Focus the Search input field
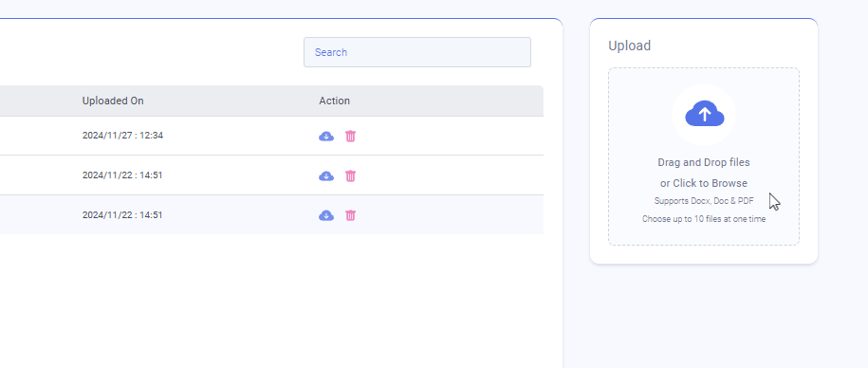Viewport: 868px width, 368px height. point(417,52)
